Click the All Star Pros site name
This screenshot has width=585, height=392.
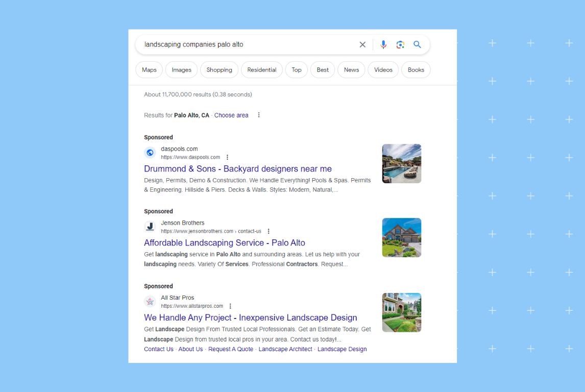(177, 298)
